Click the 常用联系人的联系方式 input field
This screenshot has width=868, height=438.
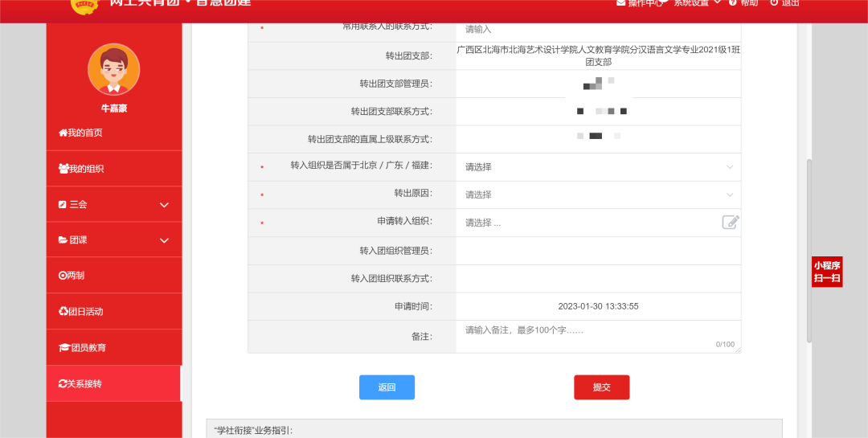pyautogui.click(x=598, y=30)
